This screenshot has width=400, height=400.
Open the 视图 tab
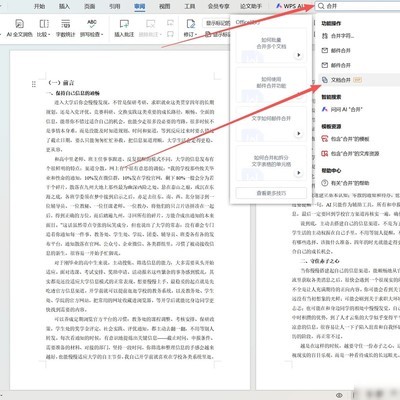164,6
